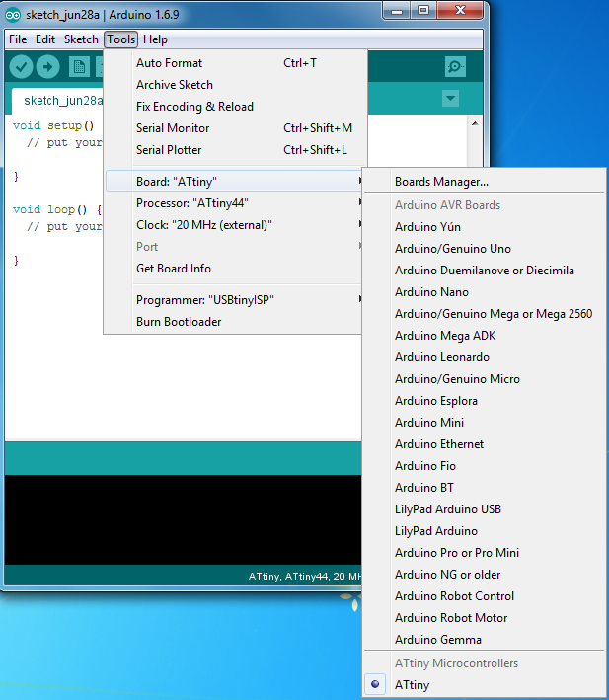Viewport: 609px width, 700px height.
Task: Select Arduino Mini board
Action: [x=484, y=423]
